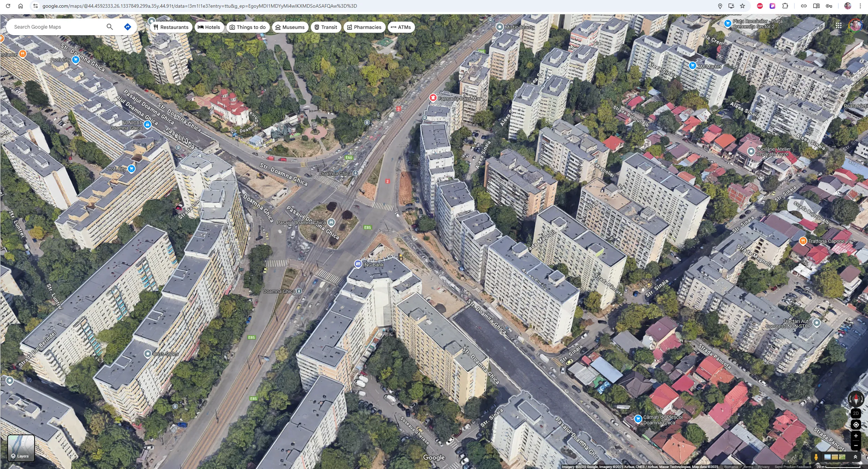Open the Privacy link in footer
This screenshot has width=868, height=469.
point(764,467)
